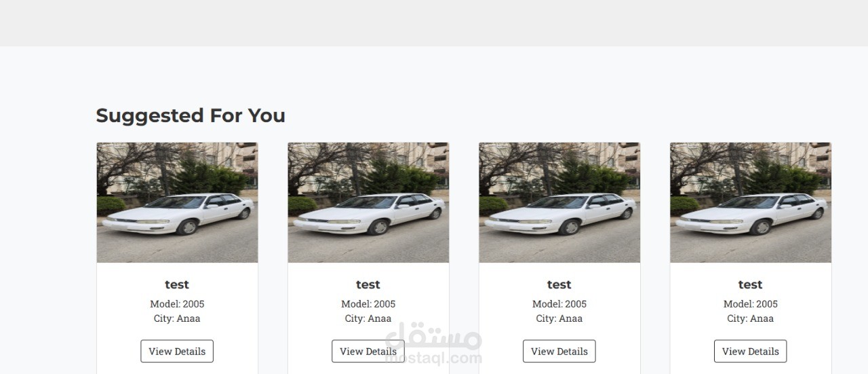Click View Details on the first car card
The image size is (868, 374).
(x=177, y=351)
